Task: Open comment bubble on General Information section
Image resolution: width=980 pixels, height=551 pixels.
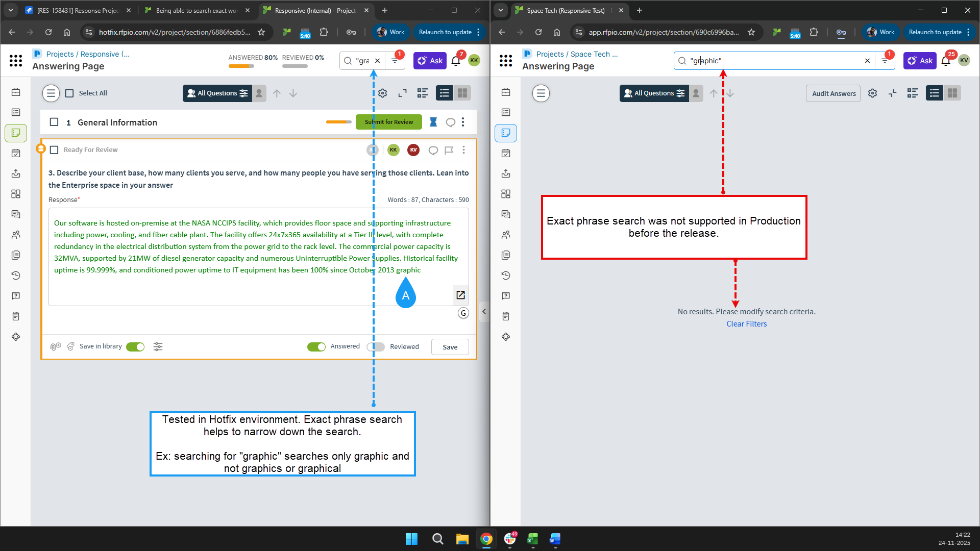Action: coord(450,122)
